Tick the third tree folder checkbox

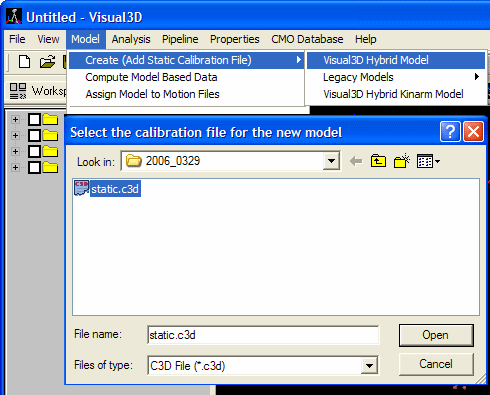click(x=34, y=151)
